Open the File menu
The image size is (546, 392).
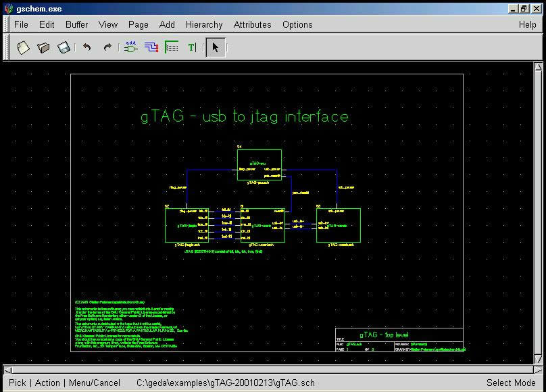(x=21, y=25)
